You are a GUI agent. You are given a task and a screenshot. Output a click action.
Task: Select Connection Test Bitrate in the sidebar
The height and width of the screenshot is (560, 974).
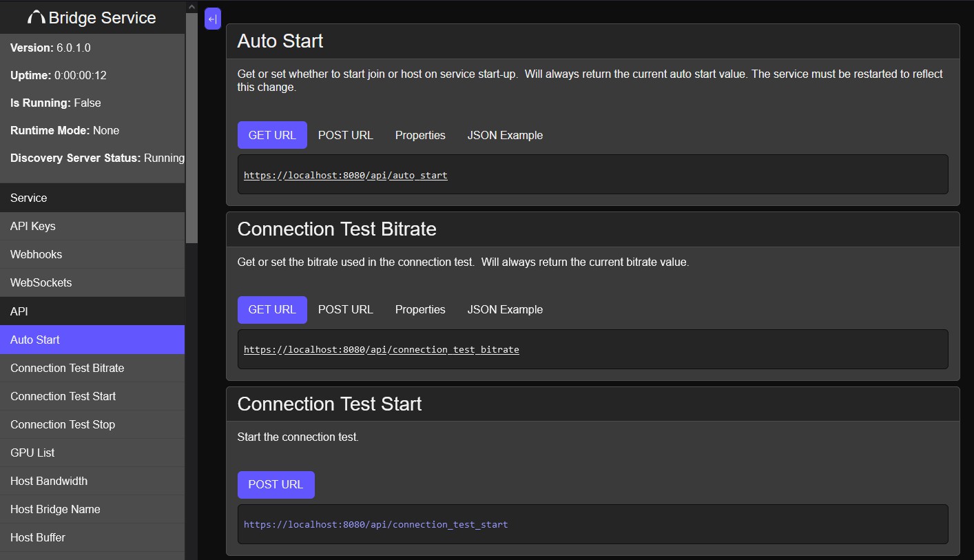[68, 368]
